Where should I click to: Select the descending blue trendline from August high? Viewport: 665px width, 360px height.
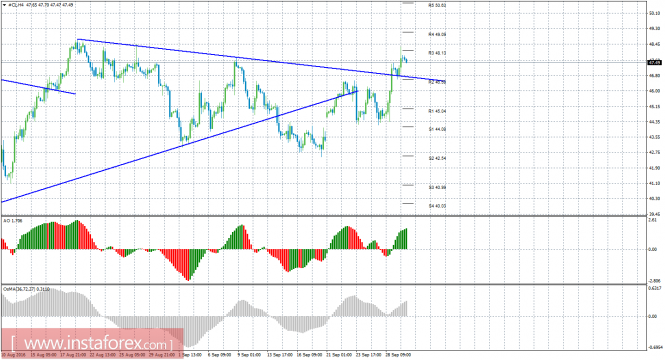pyautogui.click(x=261, y=60)
